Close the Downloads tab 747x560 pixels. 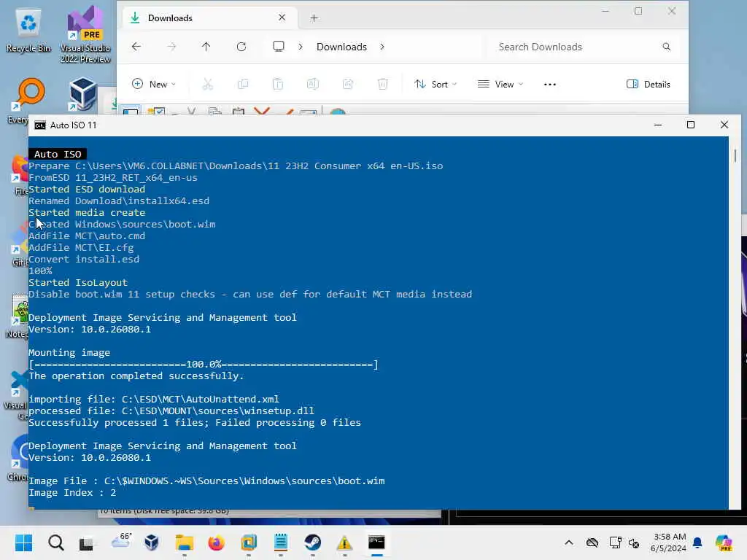(282, 17)
